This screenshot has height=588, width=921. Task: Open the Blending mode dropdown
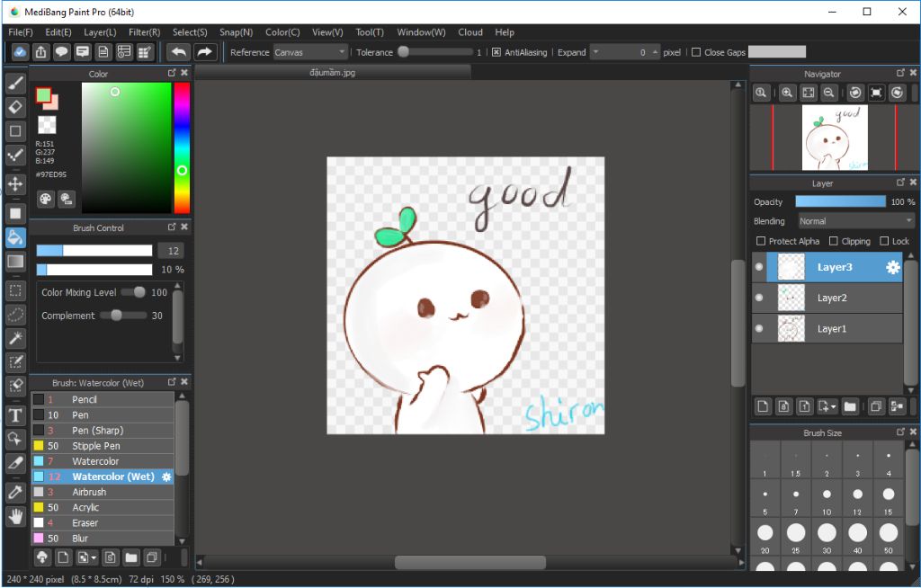856,221
